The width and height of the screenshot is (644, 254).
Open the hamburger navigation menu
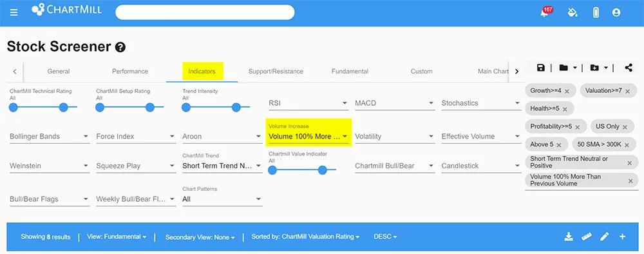point(14,12)
